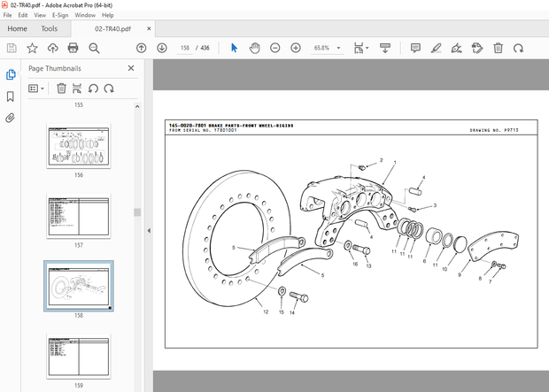Go to the next page
549x392 pixels.
point(162,48)
